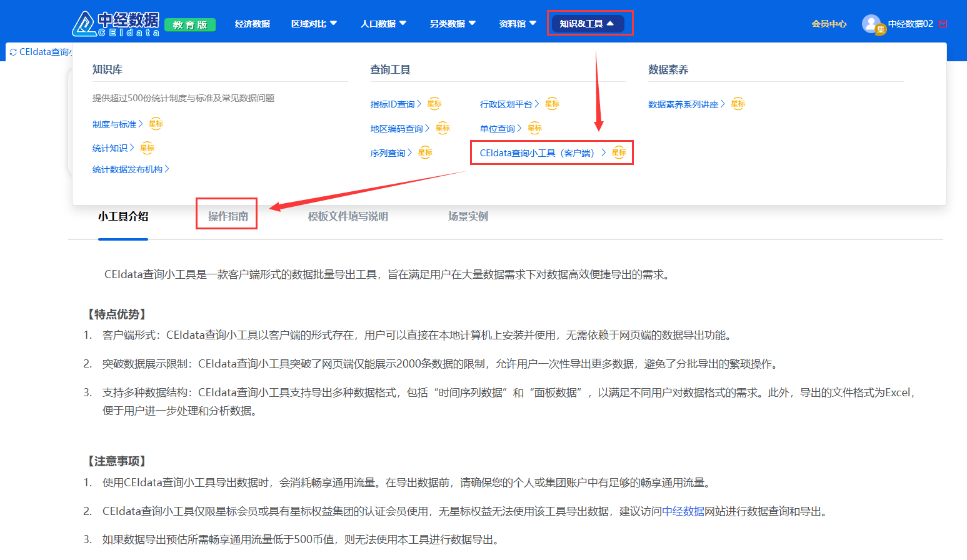Viewport: 967px width, 560px height.
Task: Switch to the 模板文件填写说明 tab
Action: click(348, 216)
